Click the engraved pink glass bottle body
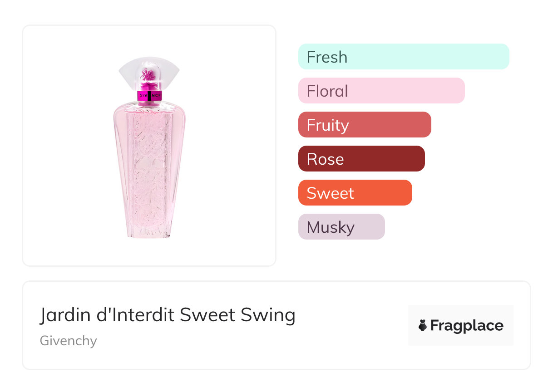Image resolution: width=553 pixels, height=392 pixels. (x=149, y=163)
